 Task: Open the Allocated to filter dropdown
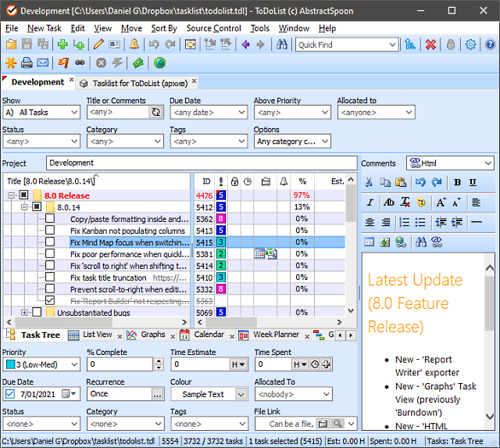(377, 113)
